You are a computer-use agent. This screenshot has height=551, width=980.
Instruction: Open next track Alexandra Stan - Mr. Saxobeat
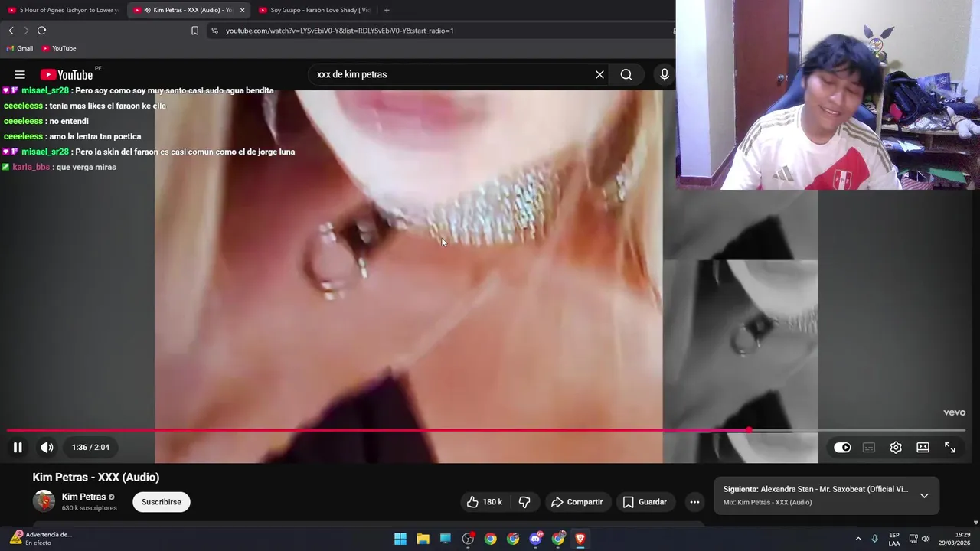(815, 489)
